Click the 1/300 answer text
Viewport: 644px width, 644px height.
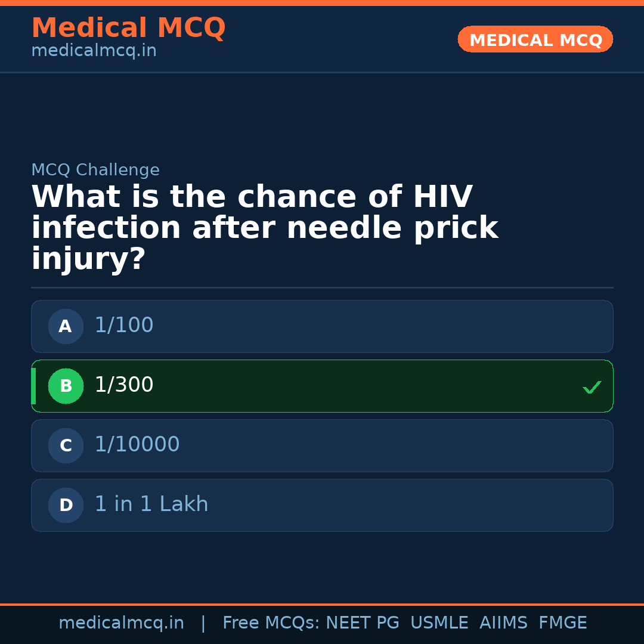pos(124,385)
